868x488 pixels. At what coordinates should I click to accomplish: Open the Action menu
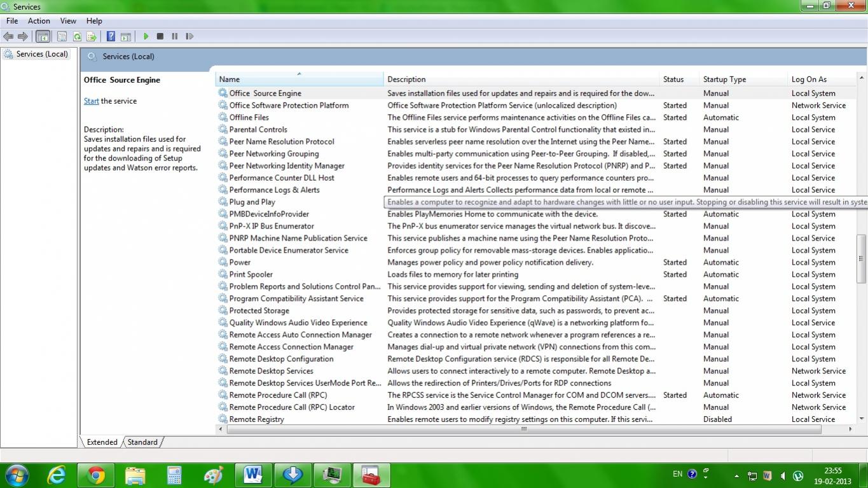pyautogui.click(x=39, y=21)
